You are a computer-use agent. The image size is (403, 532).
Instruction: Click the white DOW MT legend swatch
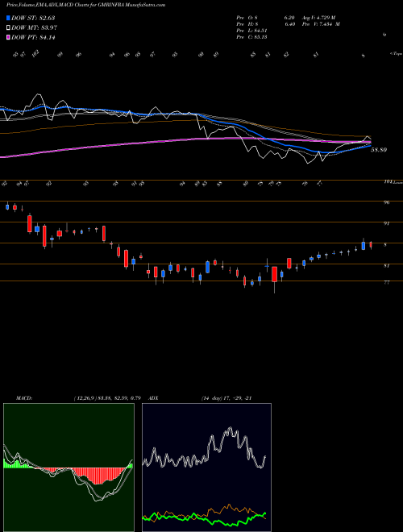click(x=8, y=27)
